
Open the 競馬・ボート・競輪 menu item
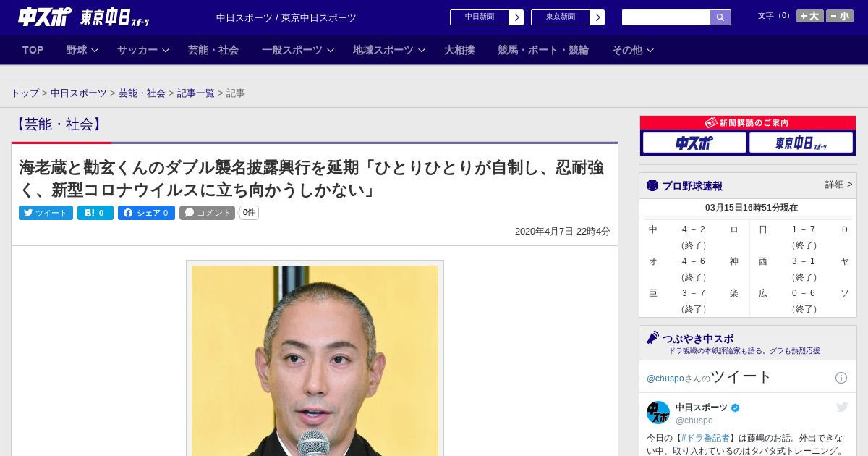point(543,50)
